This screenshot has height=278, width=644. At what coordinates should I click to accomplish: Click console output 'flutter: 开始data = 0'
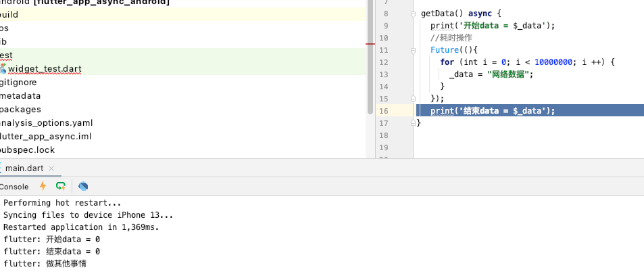52,239
